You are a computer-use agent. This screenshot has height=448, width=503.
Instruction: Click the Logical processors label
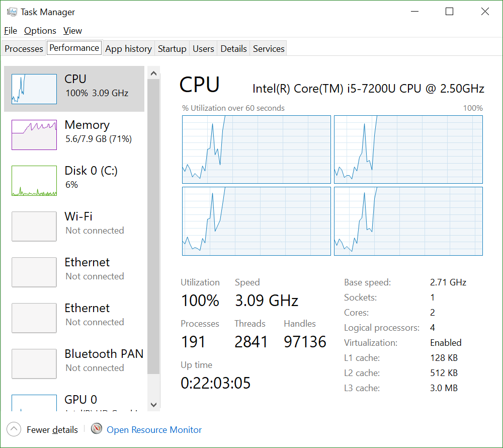coord(382,328)
